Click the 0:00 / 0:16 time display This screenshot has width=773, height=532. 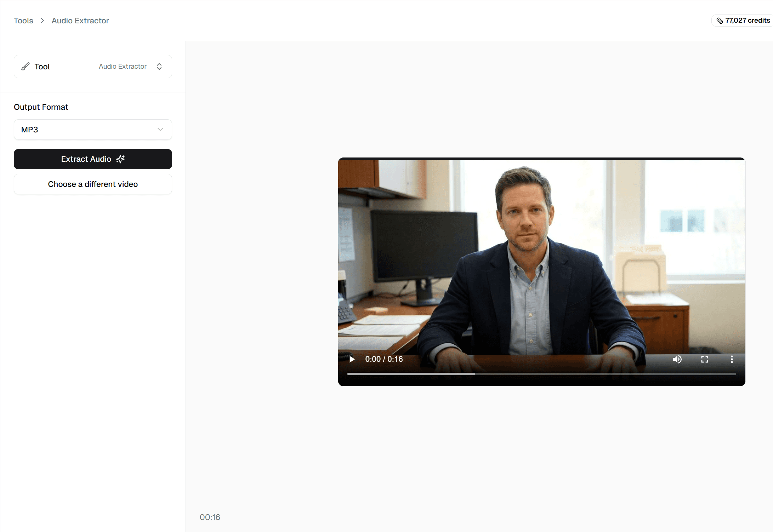(384, 359)
